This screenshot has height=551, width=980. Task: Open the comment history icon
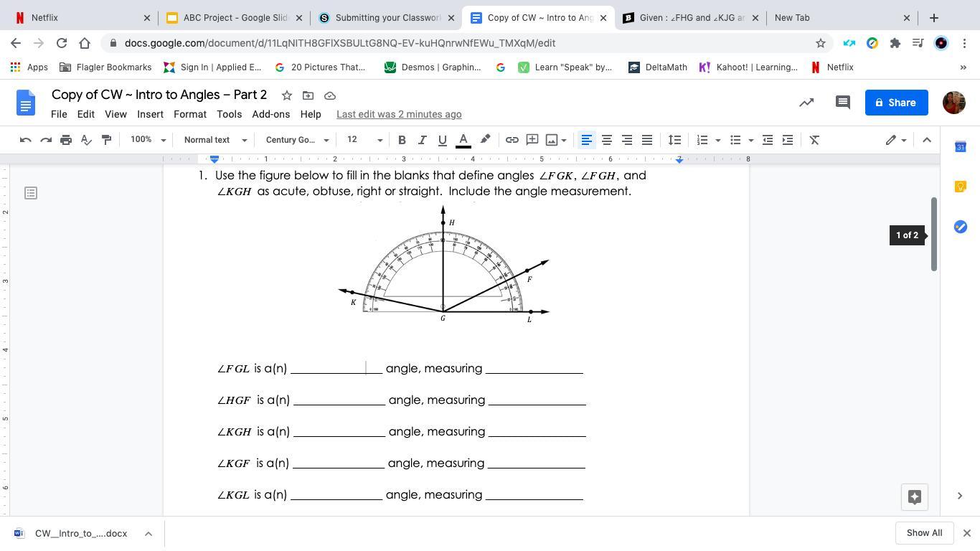coord(842,103)
